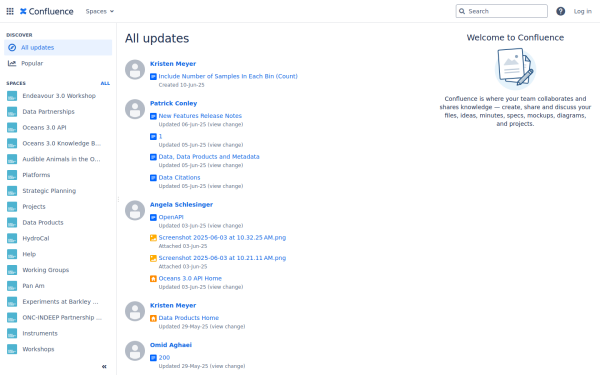The width and height of the screenshot is (600, 375).
Task: Click the HydroCal space icon
Action: point(12,238)
